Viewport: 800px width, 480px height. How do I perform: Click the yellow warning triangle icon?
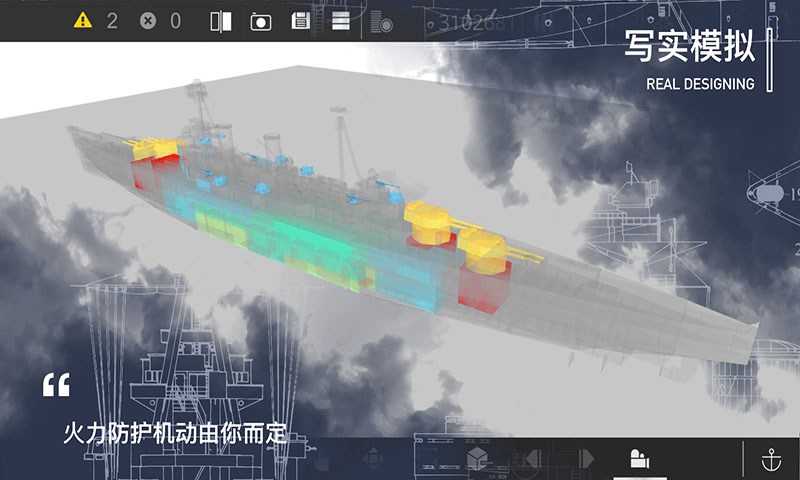(x=83, y=20)
